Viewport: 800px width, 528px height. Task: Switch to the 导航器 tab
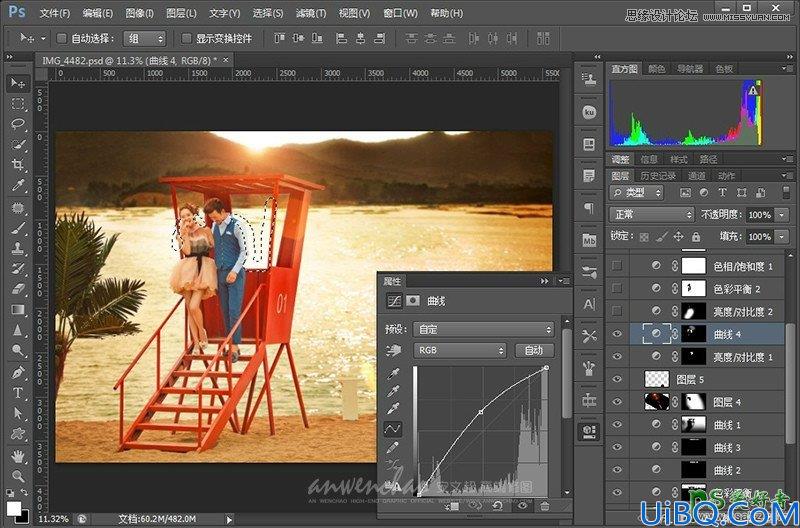[x=689, y=69]
